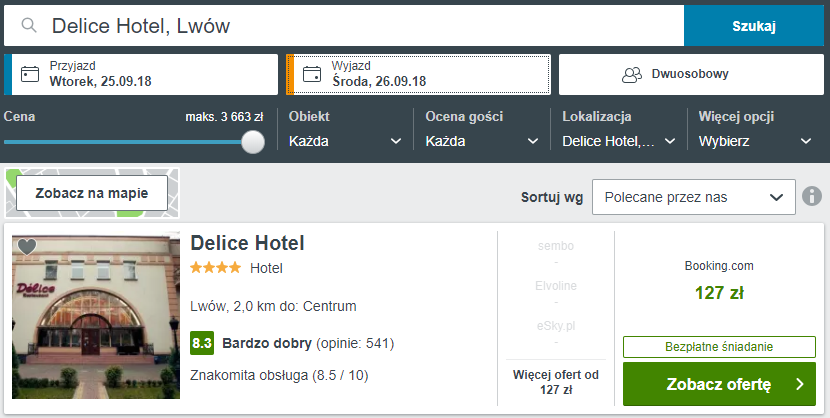
Task: Click Więcej ofert od 127 zł
Action: [556, 382]
